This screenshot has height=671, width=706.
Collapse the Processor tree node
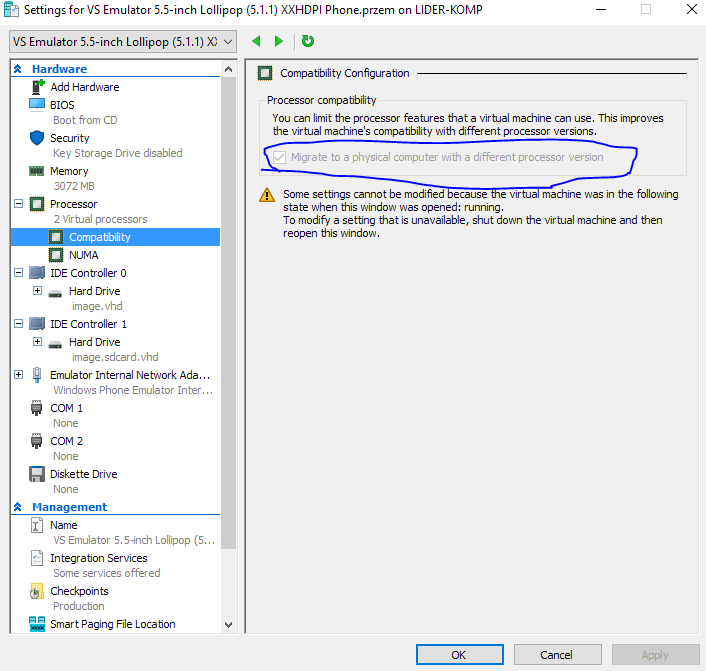pos(18,204)
